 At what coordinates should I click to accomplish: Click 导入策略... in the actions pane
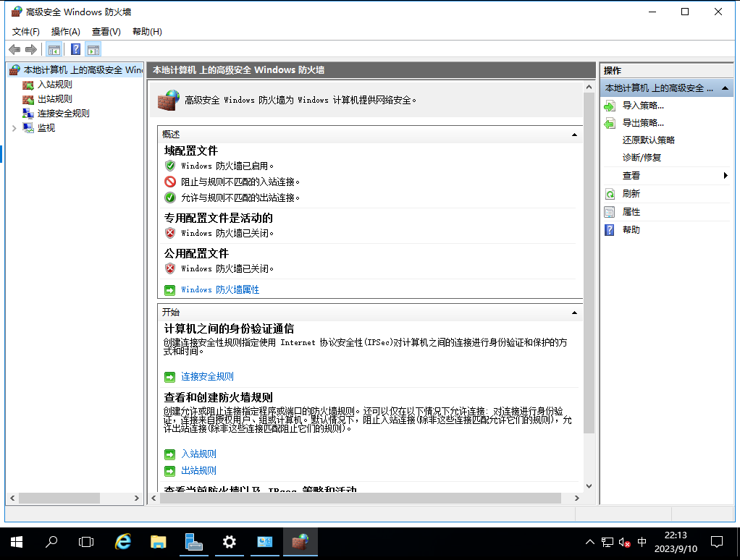click(643, 106)
